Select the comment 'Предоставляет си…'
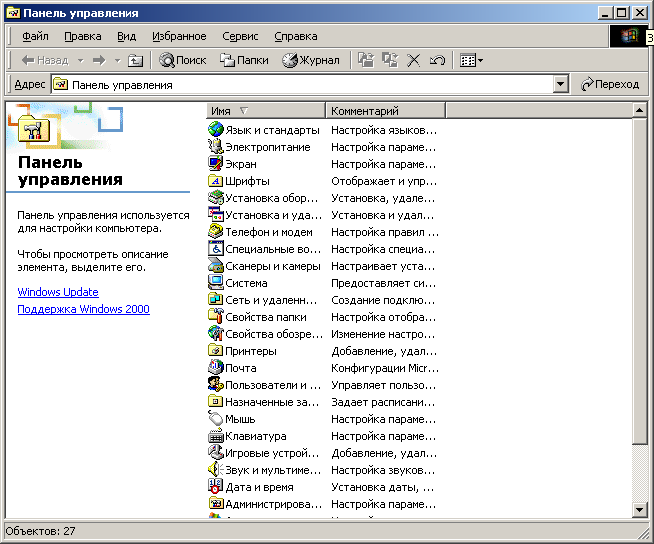The height and width of the screenshot is (544, 654). [383, 283]
